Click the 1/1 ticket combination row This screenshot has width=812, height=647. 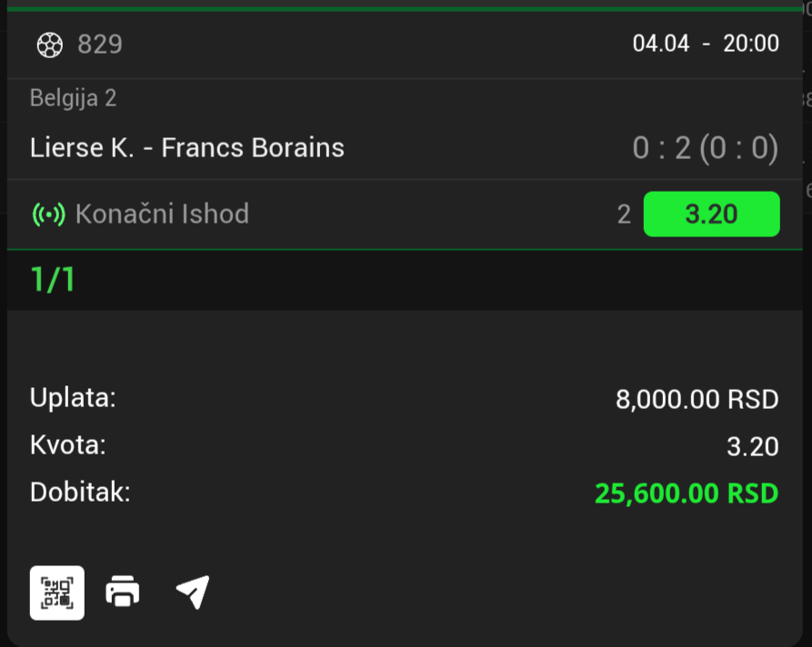(53, 280)
